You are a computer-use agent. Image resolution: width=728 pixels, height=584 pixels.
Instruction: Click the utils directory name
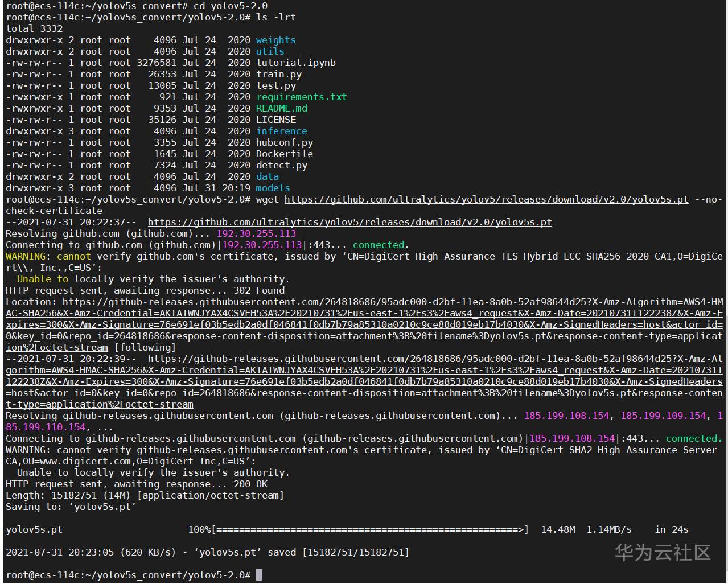[x=270, y=51]
